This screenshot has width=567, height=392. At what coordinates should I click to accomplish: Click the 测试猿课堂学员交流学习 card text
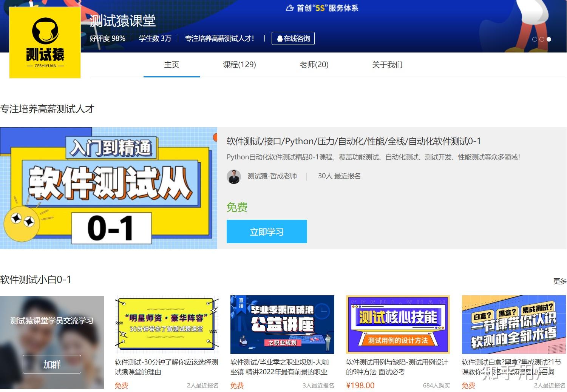pos(52,321)
